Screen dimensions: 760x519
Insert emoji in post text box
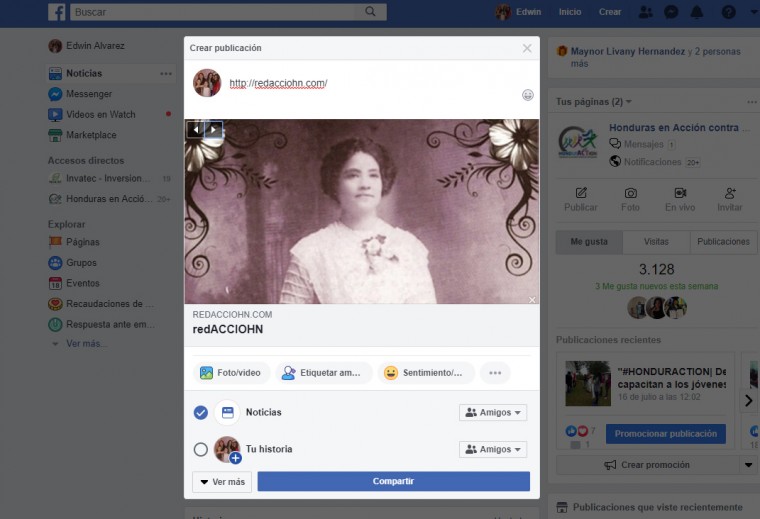click(527, 95)
